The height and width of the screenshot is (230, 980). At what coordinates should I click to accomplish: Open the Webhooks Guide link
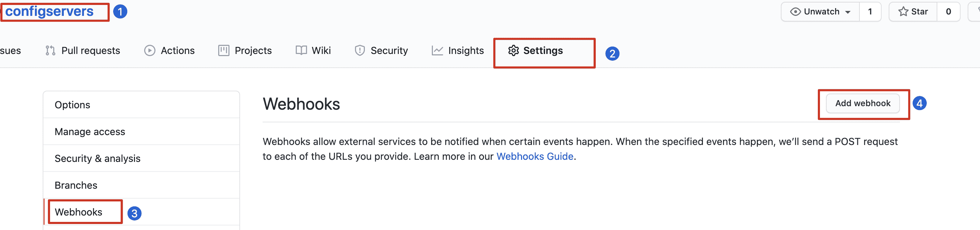(x=534, y=157)
